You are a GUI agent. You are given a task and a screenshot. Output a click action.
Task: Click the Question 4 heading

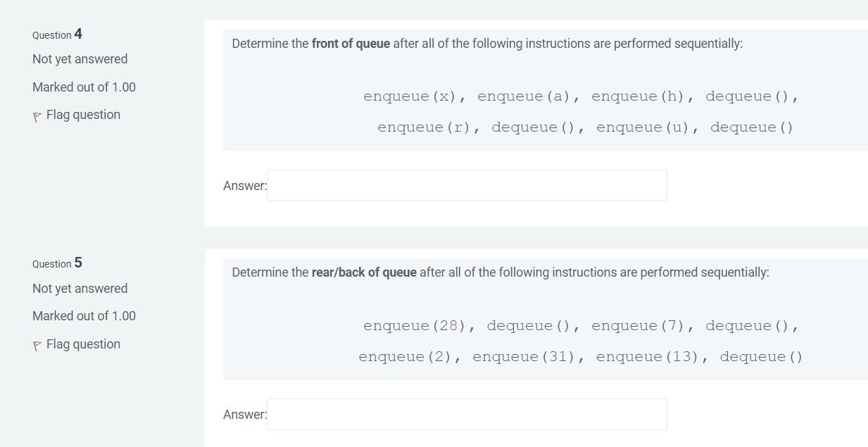tap(56, 34)
